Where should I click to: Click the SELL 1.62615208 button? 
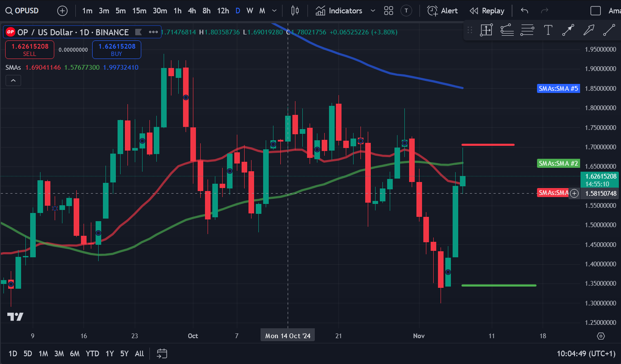click(30, 49)
